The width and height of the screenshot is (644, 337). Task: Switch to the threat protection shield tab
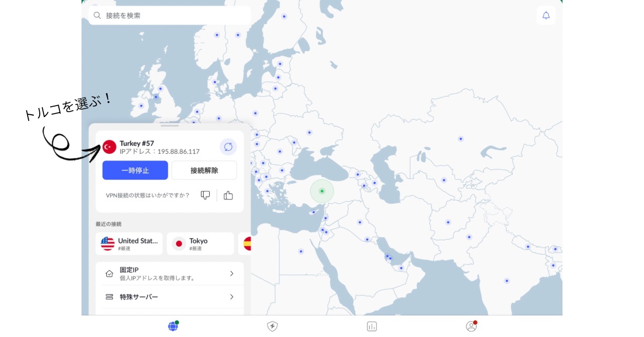click(272, 326)
